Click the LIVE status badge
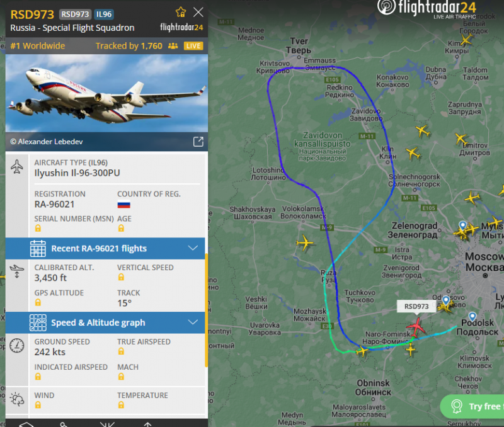Viewport: 504px width, 427px height. pos(193,46)
